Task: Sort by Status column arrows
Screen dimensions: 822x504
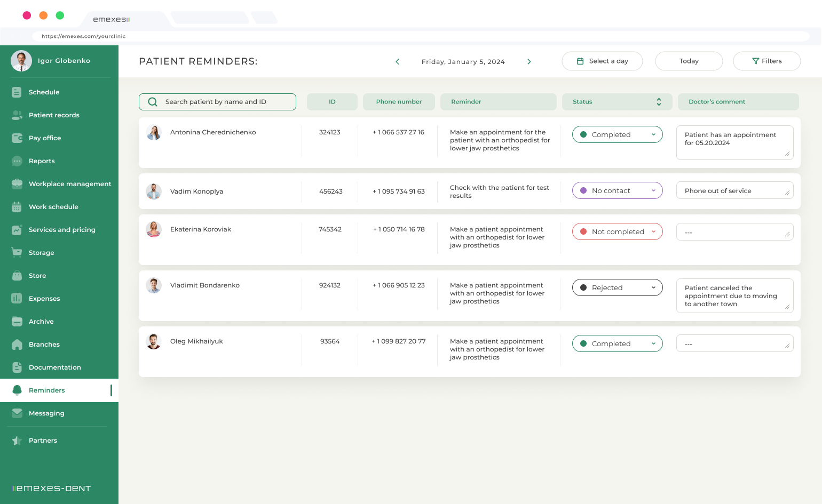Action: coord(659,102)
